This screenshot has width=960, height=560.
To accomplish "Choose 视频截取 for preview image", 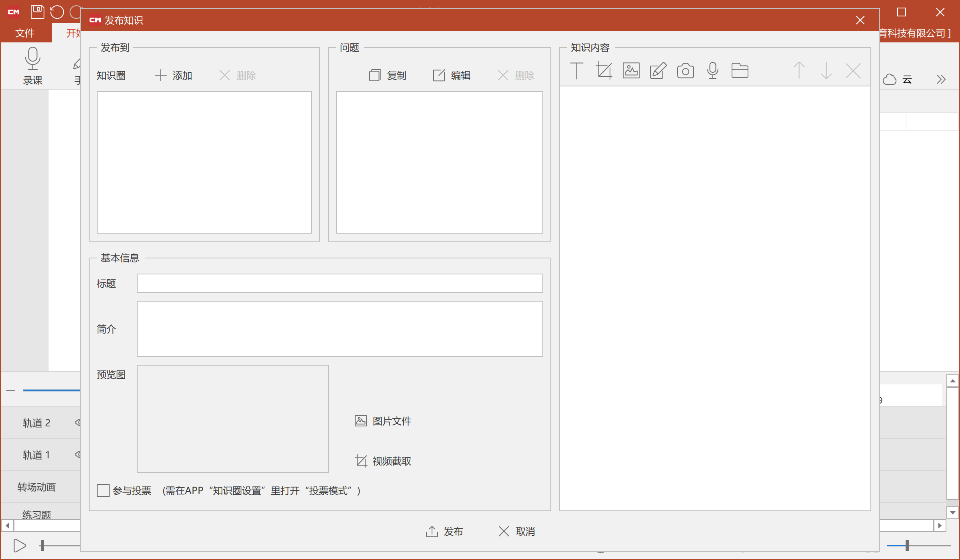I will coord(383,461).
